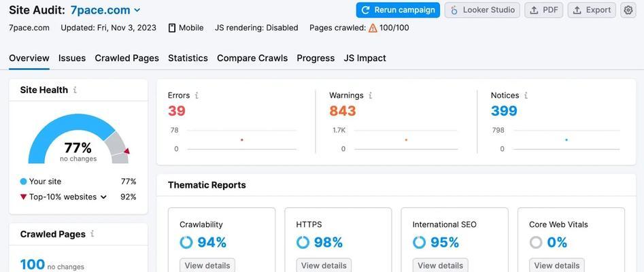Click the pages crawled warning triangle icon
This screenshot has width=644, height=272.
373,28
